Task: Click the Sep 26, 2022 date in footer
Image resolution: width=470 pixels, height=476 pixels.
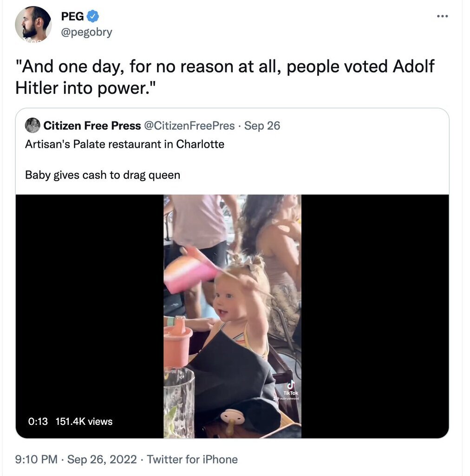Action: click(x=102, y=460)
